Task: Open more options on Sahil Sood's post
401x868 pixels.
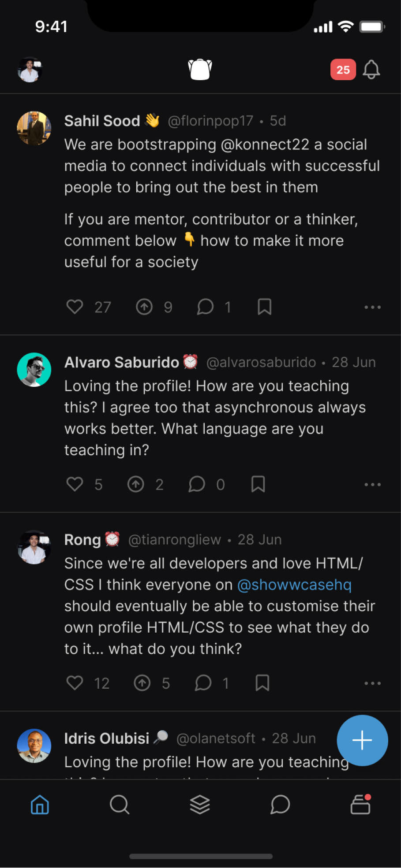Action: [x=372, y=307]
